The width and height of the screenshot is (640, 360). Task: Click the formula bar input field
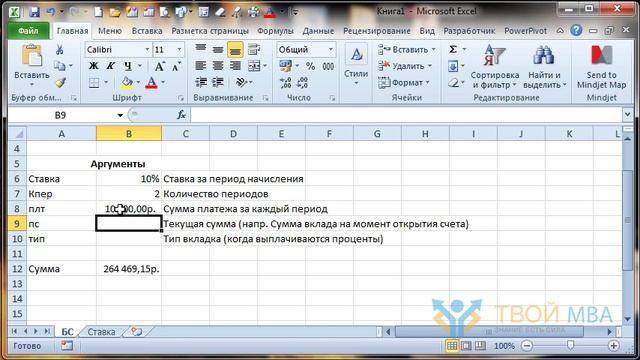406,115
